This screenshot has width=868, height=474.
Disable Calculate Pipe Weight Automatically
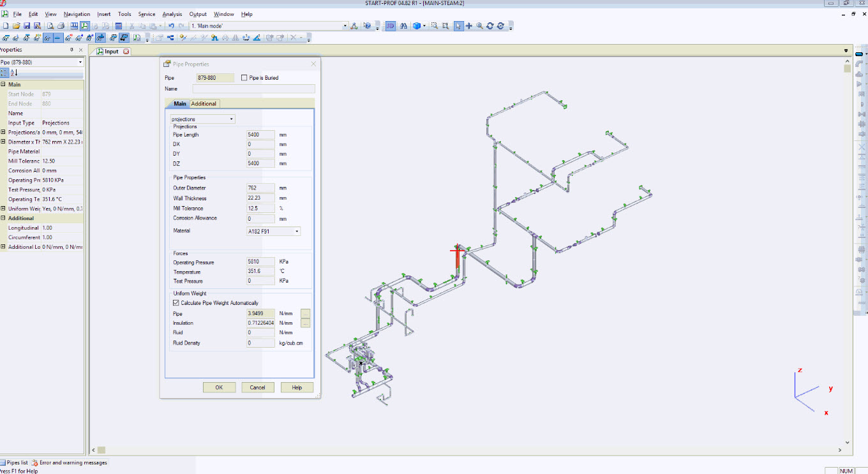pos(176,302)
